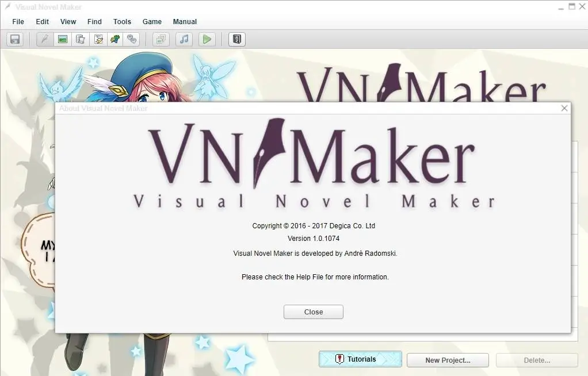Click the 'developed by André Radomski' line
This screenshot has height=376, width=588.
(x=315, y=254)
